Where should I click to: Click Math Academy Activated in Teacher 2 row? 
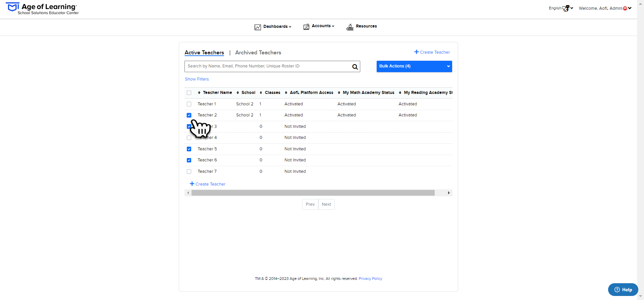click(x=346, y=115)
